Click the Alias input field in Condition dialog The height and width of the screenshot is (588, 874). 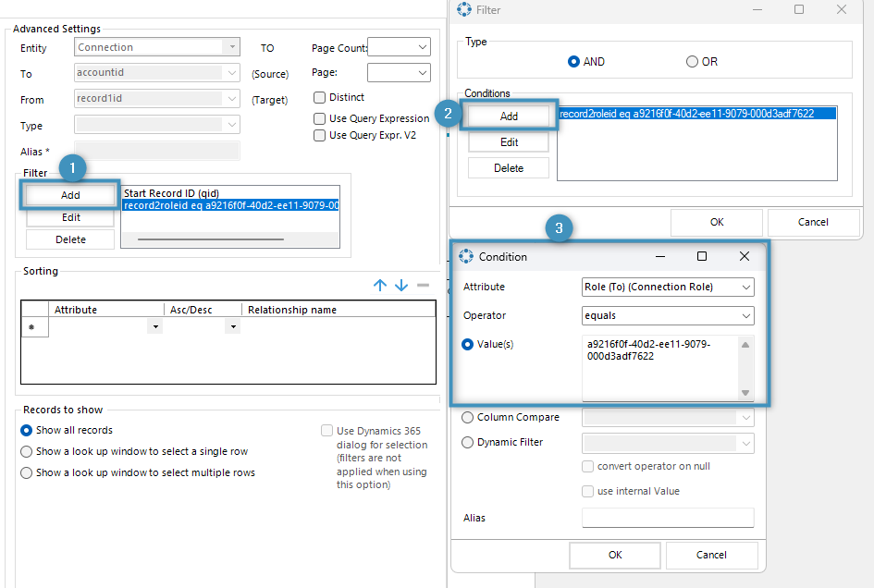pos(667,518)
